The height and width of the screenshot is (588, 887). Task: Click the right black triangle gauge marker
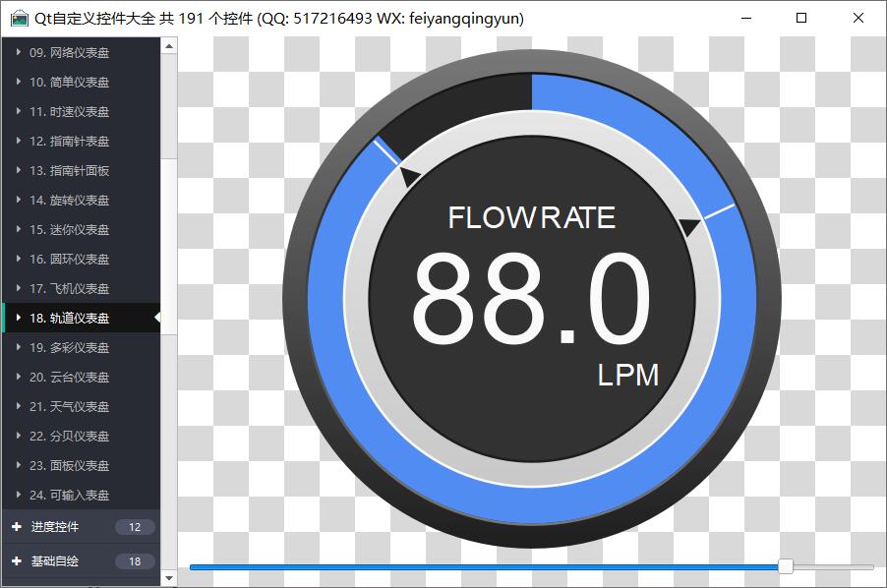click(x=689, y=227)
